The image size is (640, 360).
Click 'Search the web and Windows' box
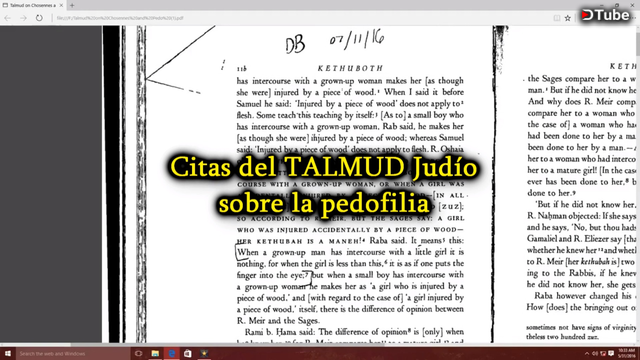(x=73, y=353)
